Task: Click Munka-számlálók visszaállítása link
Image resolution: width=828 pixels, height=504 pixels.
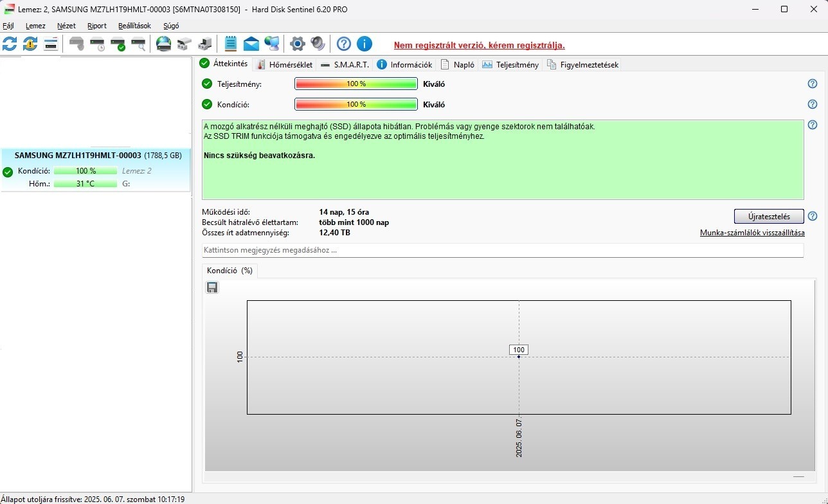Action: tap(752, 233)
